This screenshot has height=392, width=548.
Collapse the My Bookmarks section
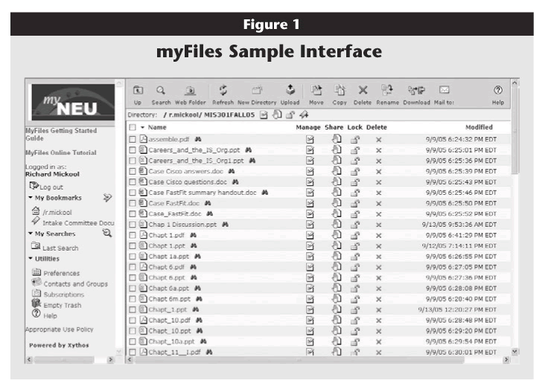point(31,198)
